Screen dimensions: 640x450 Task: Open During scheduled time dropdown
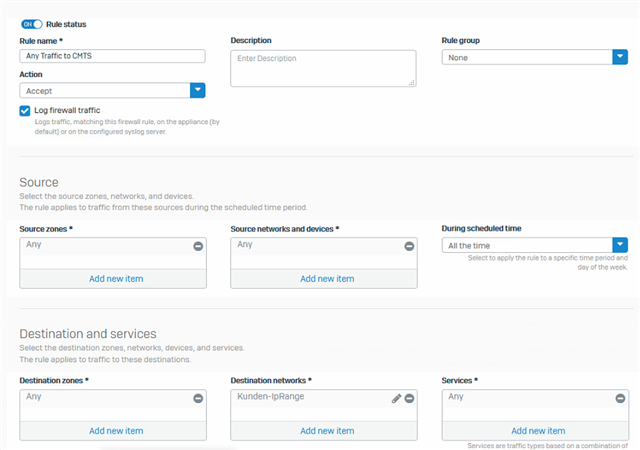[x=620, y=245]
